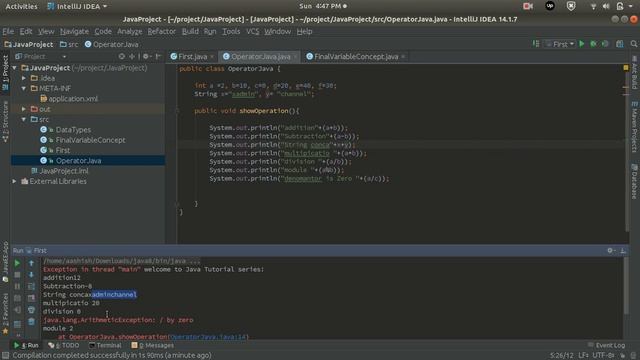Toggle the Structure tool window side tab

coord(5,122)
